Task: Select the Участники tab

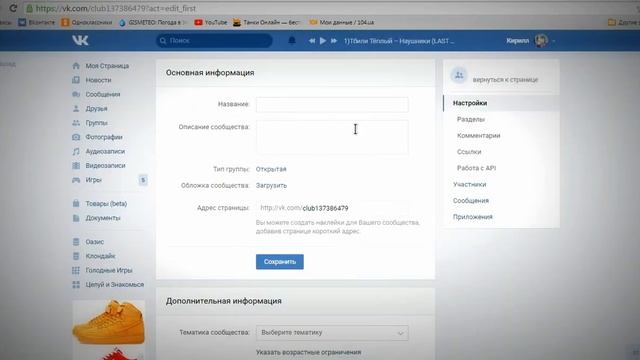Action: click(469, 184)
